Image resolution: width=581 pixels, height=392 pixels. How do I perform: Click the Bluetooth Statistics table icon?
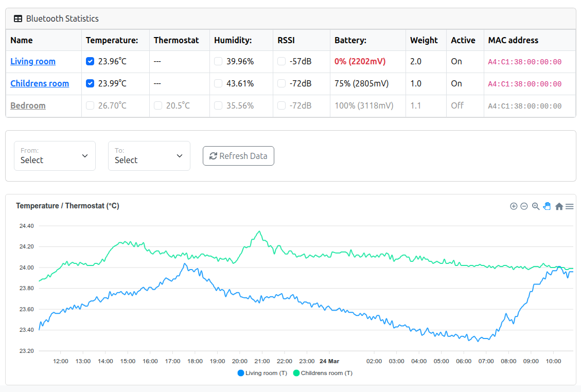pos(18,19)
